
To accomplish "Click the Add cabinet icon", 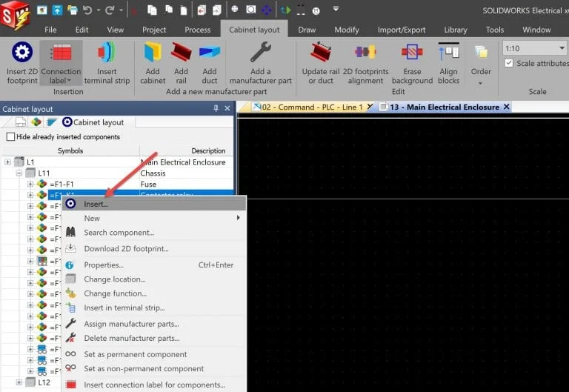I will pos(153,53).
